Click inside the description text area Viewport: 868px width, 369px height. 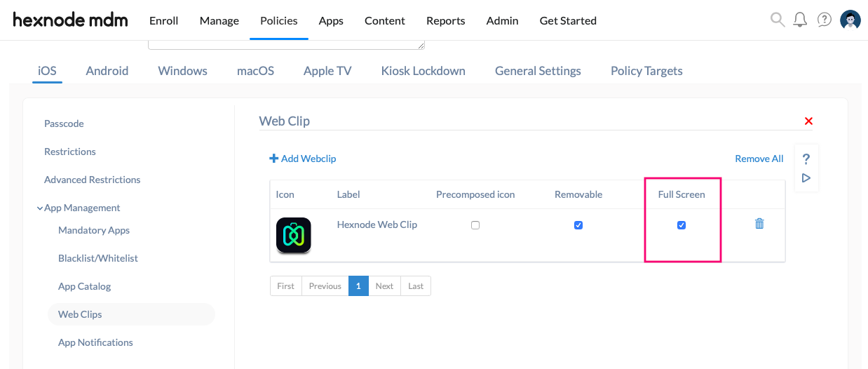click(286, 45)
